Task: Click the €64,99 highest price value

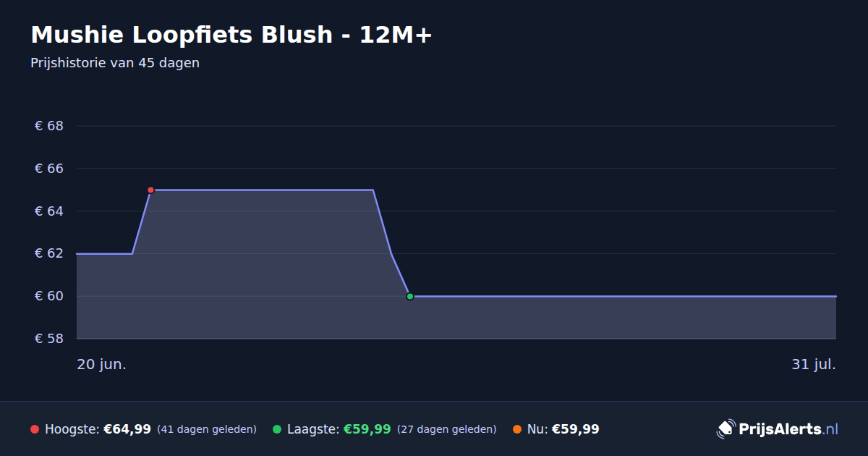Action: point(127,429)
